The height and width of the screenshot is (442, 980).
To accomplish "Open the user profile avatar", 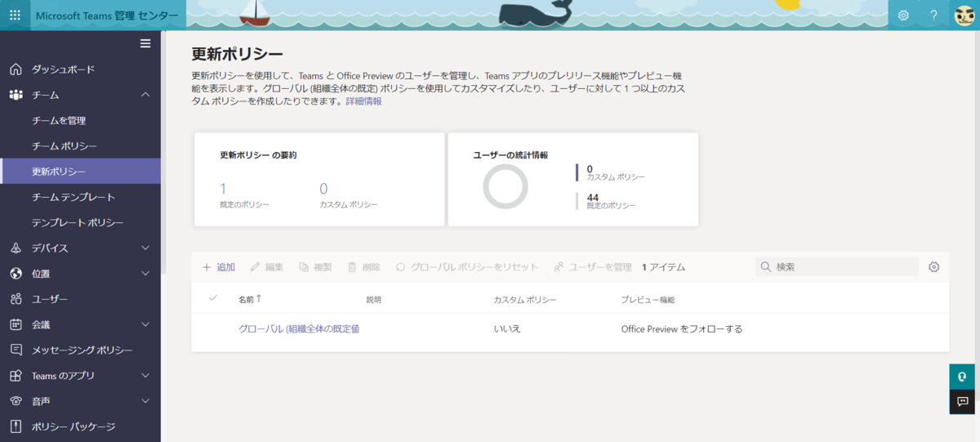I will (x=964, y=15).
